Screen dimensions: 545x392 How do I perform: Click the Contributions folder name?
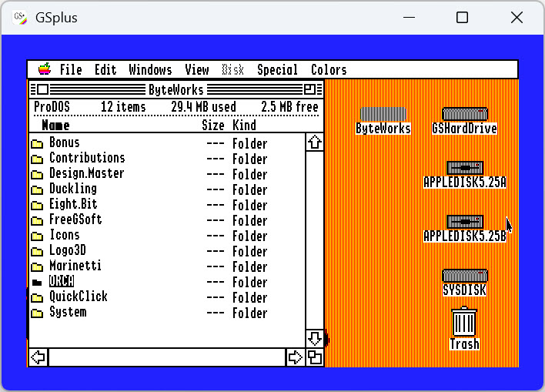(x=87, y=158)
